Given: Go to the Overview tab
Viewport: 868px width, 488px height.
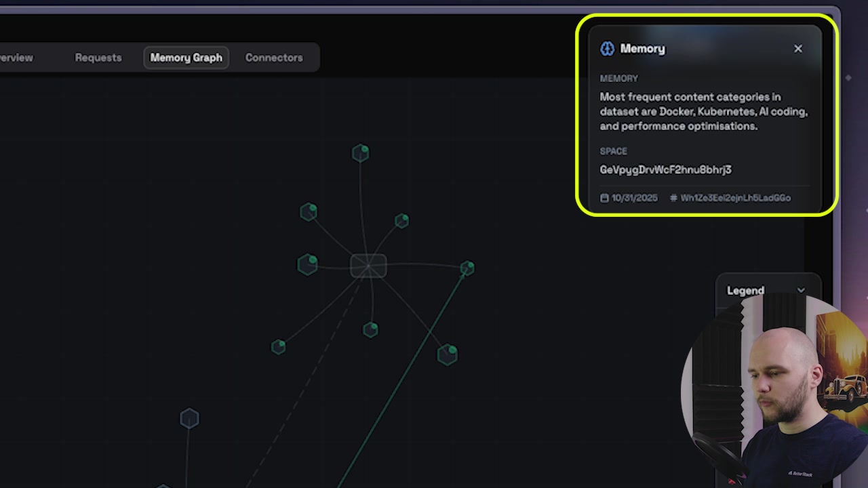Looking at the screenshot, I should click(15, 58).
